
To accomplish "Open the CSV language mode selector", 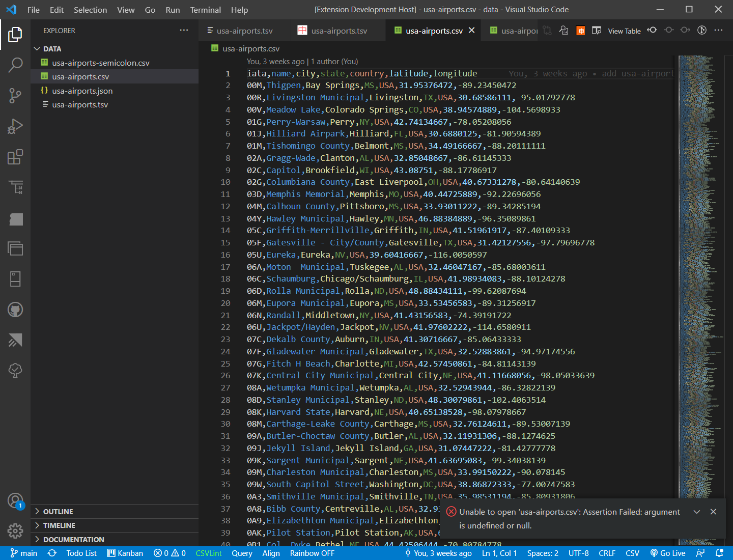I will pyautogui.click(x=632, y=553).
